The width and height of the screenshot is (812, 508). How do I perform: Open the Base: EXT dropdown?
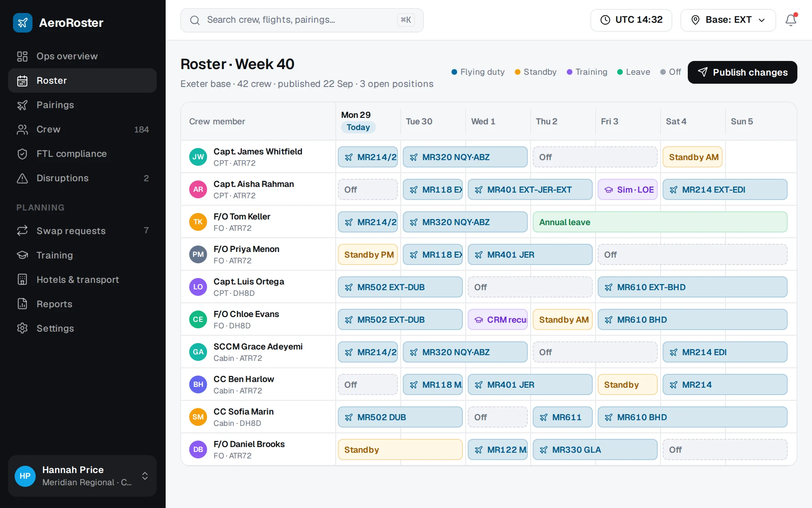[x=728, y=20]
